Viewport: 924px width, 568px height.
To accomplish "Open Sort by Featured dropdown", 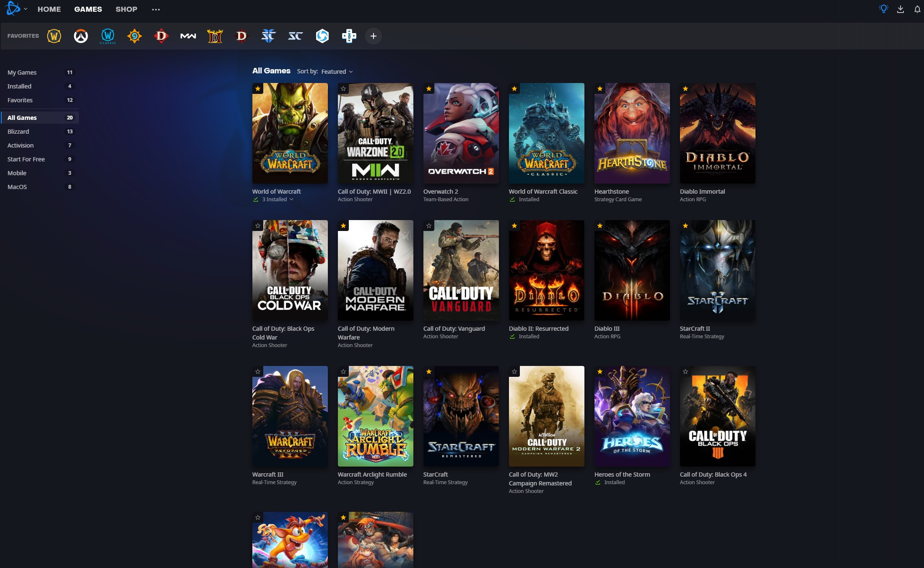I will 337,72.
